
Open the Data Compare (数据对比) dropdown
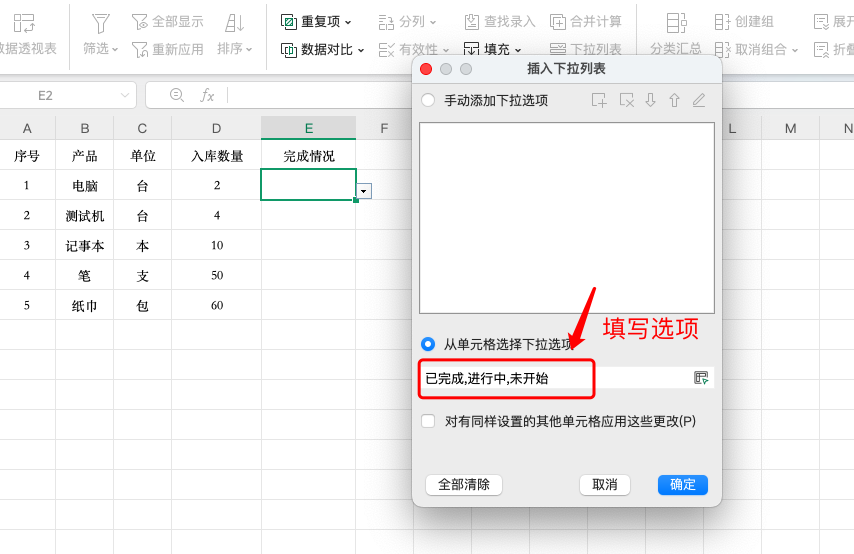click(322, 50)
